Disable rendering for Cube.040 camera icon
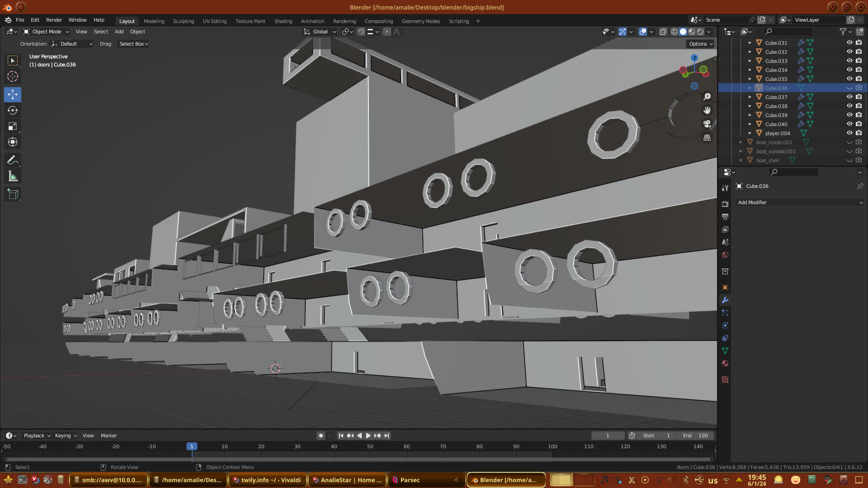 click(859, 124)
